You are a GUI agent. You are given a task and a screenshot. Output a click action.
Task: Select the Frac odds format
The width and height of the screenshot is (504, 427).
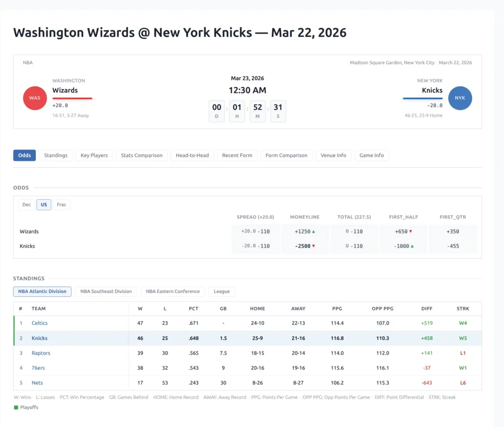(62, 204)
